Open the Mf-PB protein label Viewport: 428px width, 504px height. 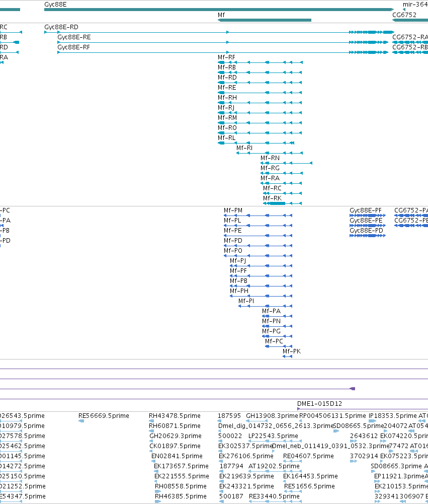pos(238,281)
